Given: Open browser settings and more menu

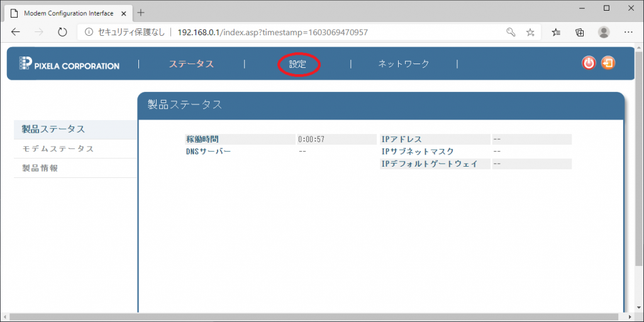Looking at the screenshot, I should (x=628, y=32).
